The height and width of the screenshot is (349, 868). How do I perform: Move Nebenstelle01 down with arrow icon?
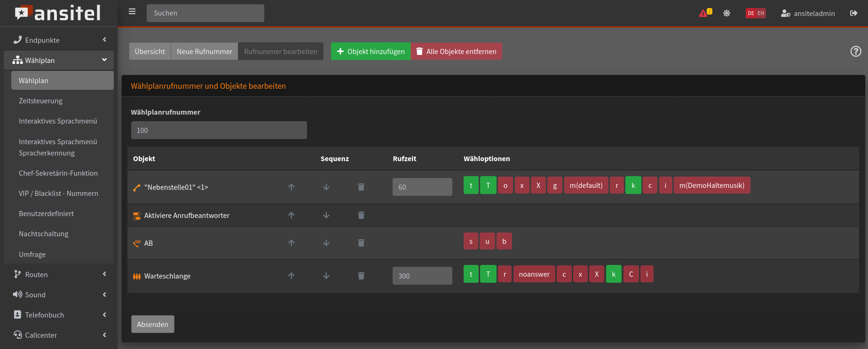(x=326, y=187)
